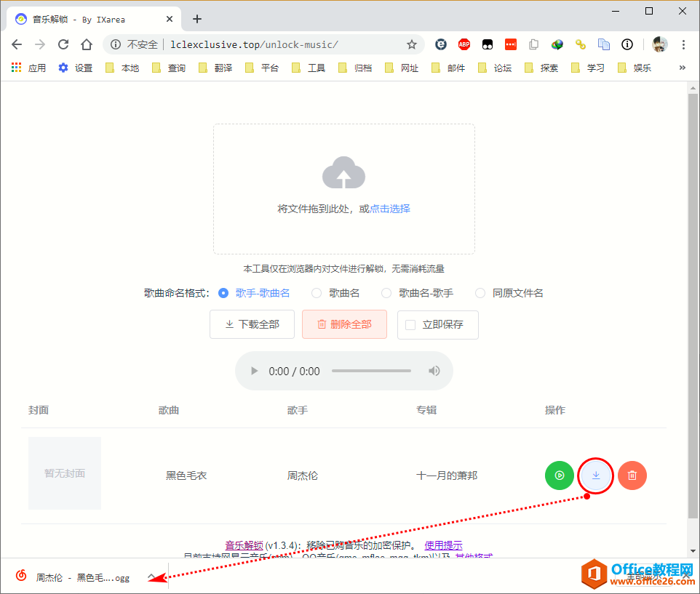Select 歌曲名-歌手 naming format
Screen dimensions: 700x594
click(x=386, y=293)
